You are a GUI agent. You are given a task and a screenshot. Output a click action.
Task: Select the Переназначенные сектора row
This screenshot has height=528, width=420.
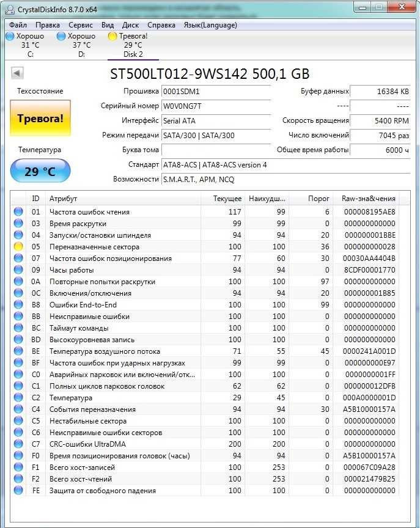pyautogui.click(x=205, y=246)
